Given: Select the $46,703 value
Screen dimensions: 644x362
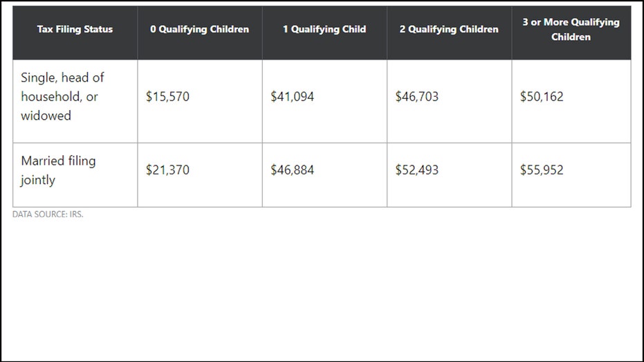Looking at the screenshot, I should click(417, 97).
